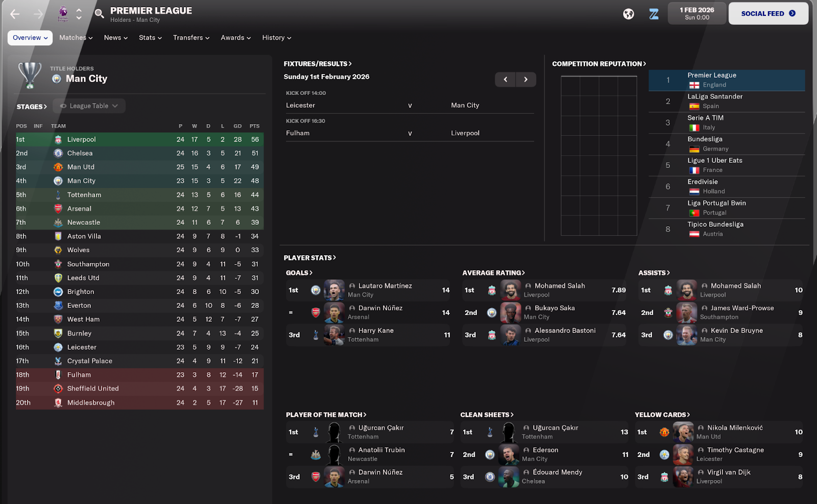Click the blue Z logo icon

[654, 14]
